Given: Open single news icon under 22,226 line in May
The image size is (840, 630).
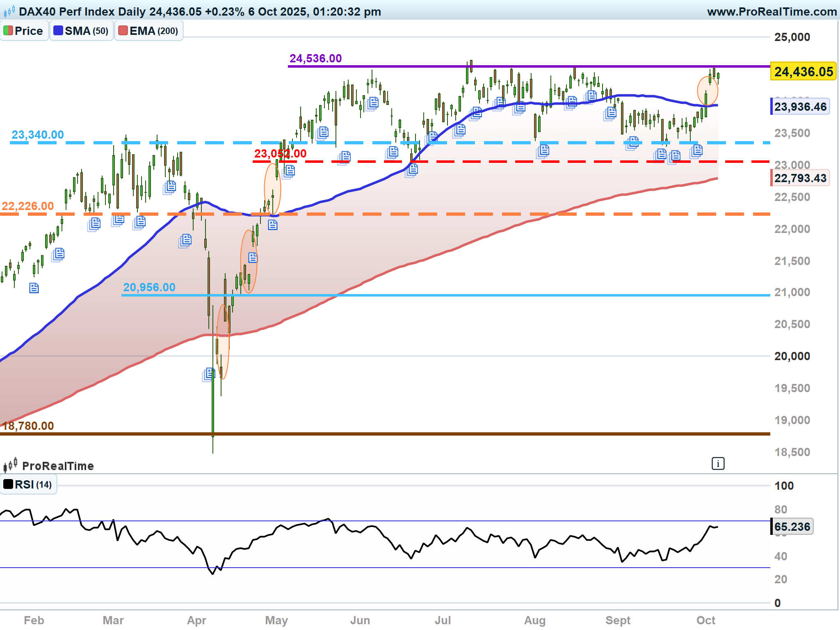Looking at the screenshot, I should point(273,225).
